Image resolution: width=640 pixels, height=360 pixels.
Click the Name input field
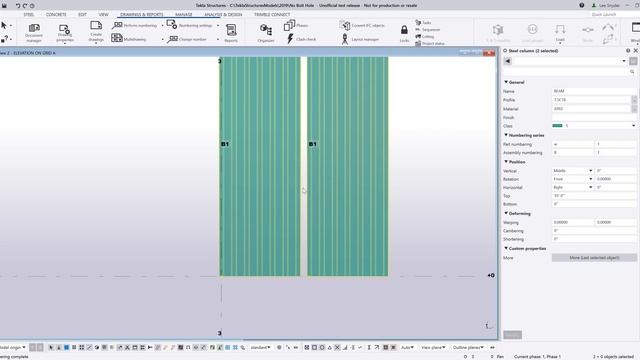point(594,91)
